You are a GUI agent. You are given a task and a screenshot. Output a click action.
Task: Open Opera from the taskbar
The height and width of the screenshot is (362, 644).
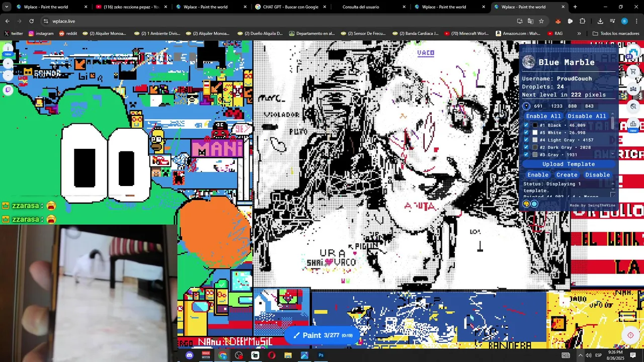[272, 355]
